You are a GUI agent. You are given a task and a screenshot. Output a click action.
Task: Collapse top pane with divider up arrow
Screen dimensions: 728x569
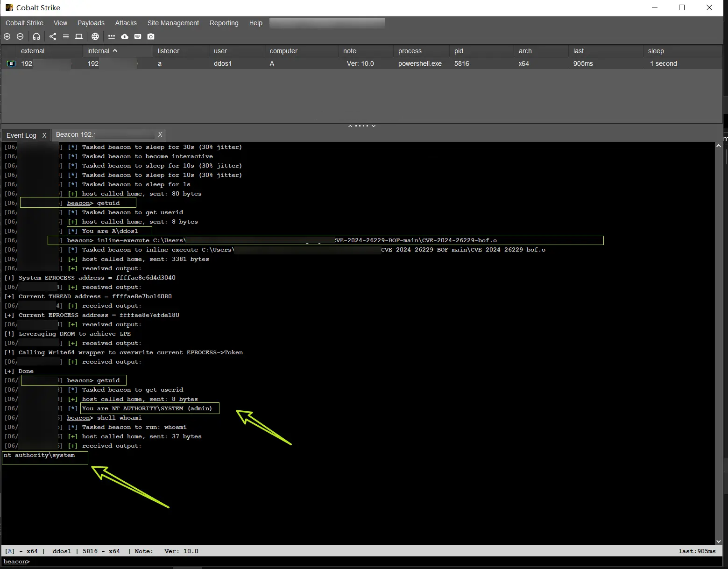point(350,126)
